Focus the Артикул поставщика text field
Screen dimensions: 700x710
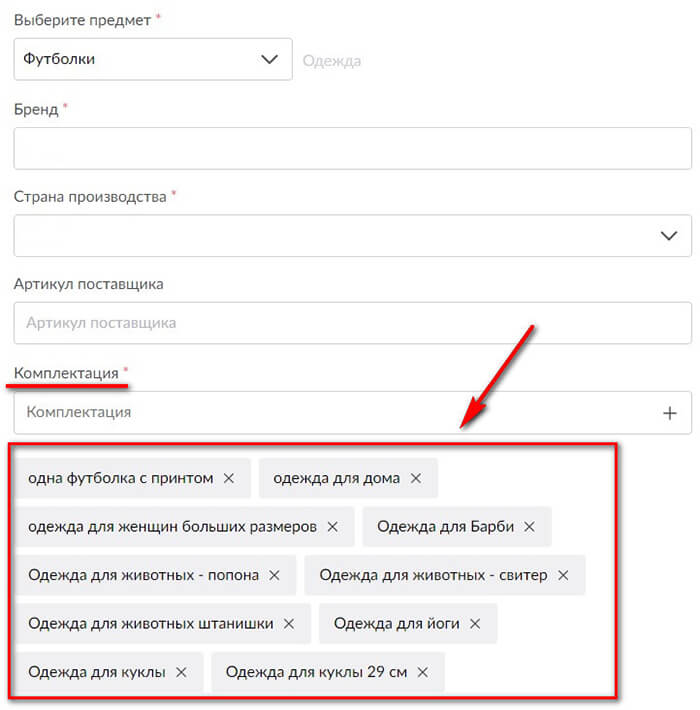[x=352, y=323]
